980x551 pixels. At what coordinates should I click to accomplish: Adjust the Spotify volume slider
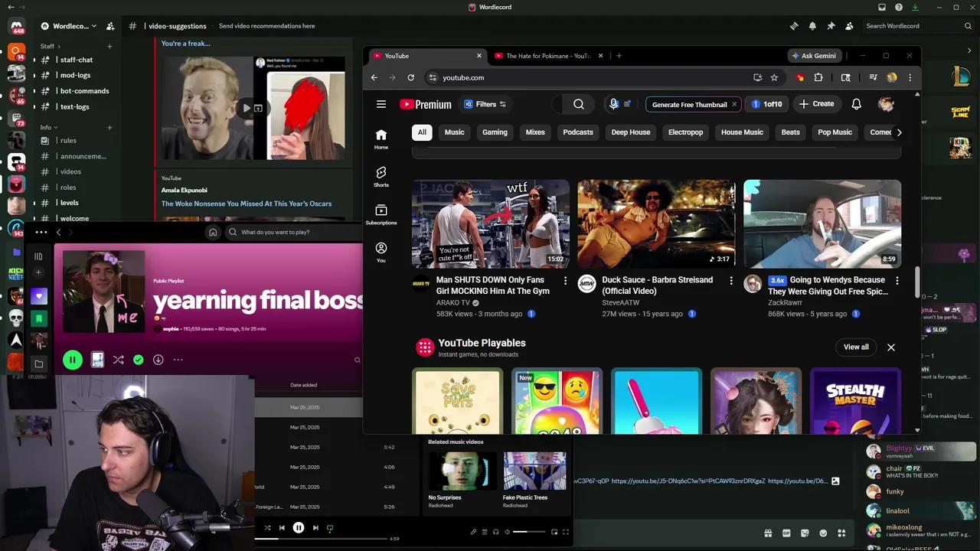point(530,532)
